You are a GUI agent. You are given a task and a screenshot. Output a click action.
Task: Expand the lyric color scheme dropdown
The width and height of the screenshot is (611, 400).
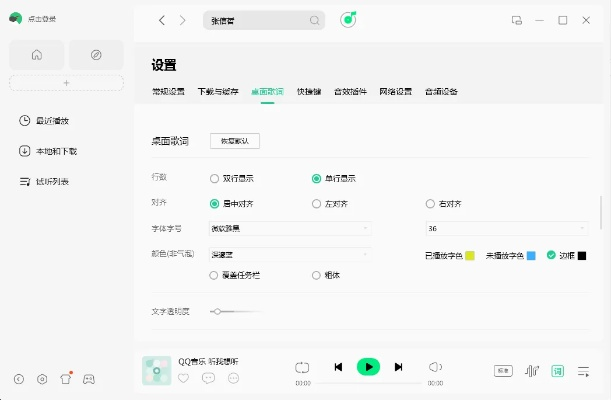pyautogui.click(x=290, y=255)
